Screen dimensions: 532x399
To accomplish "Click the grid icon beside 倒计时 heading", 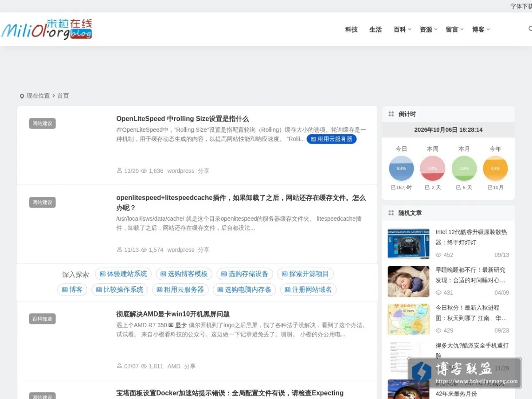I will pyautogui.click(x=391, y=114).
